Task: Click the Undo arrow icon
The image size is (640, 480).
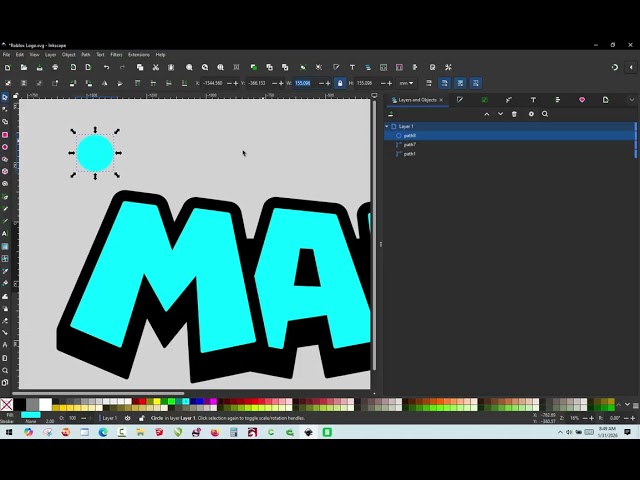Action: click(x=107, y=67)
